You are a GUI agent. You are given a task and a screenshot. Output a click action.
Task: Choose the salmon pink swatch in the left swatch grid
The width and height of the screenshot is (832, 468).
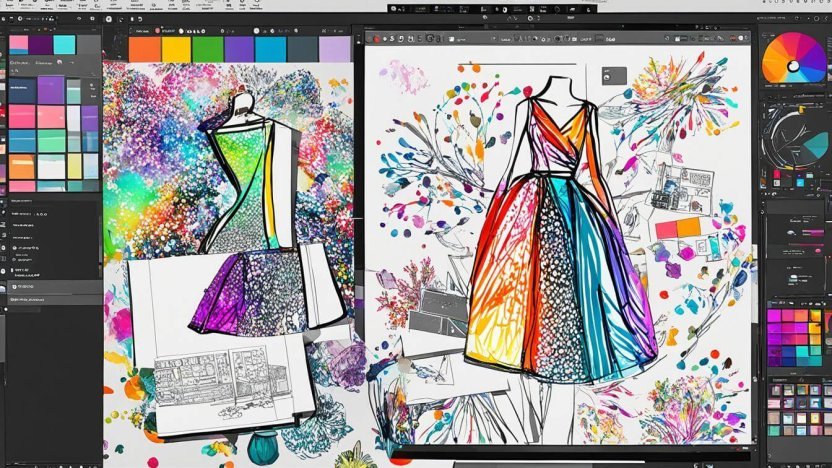pos(51,117)
